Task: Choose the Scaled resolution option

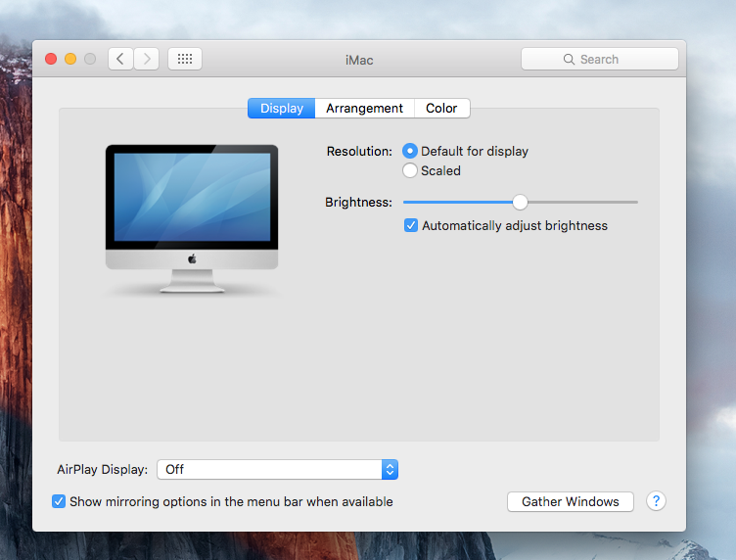Action: click(x=410, y=170)
